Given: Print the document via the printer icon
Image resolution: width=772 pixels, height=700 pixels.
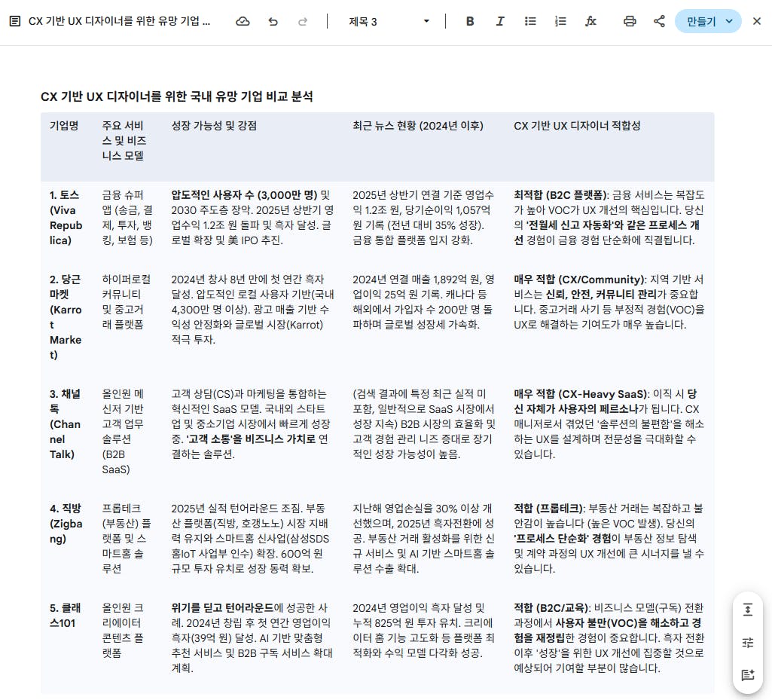Looking at the screenshot, I should [x=629, y=21].
